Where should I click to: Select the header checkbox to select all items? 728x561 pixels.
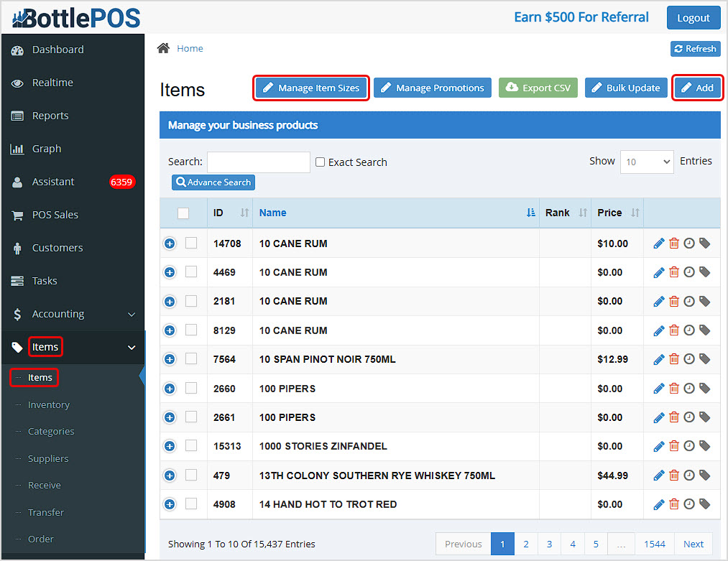click(183, 213)
